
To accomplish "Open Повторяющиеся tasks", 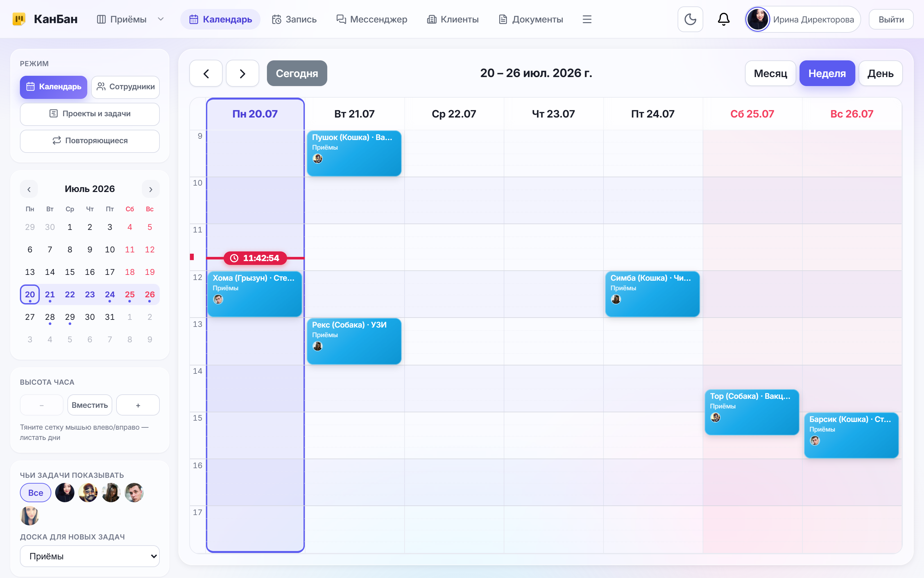I will 90,141.
